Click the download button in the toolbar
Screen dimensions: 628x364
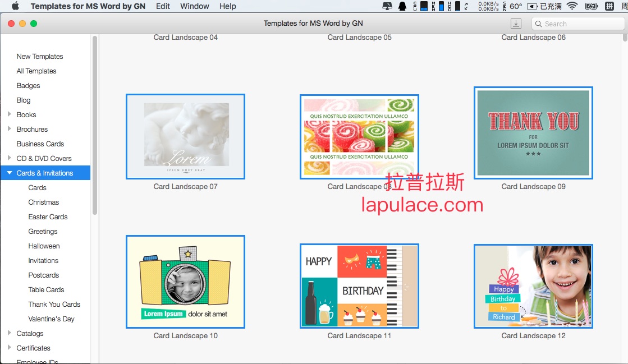[516, 24]
